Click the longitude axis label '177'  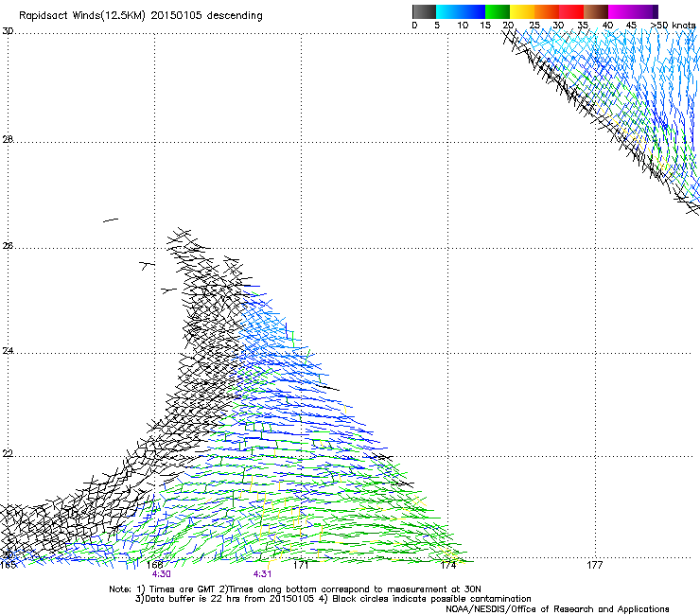click(595, 566)
